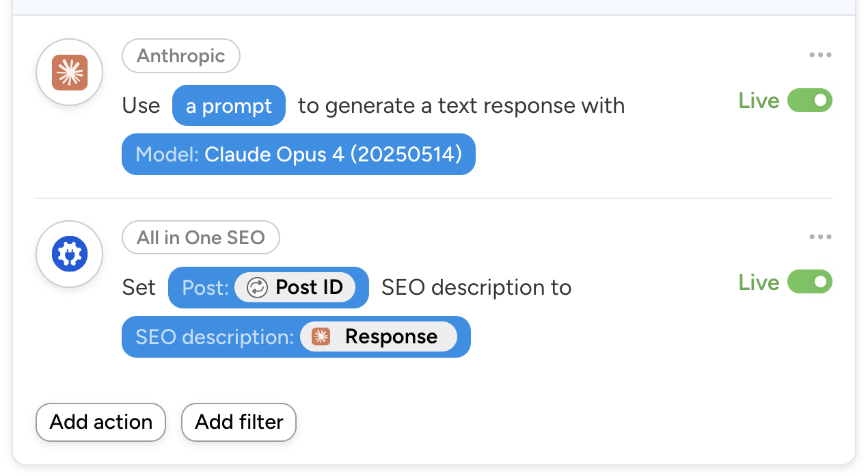Click the small Anthropic icon beside Response
This screenshot has height=476, width=868.
(x=321, y=336)
